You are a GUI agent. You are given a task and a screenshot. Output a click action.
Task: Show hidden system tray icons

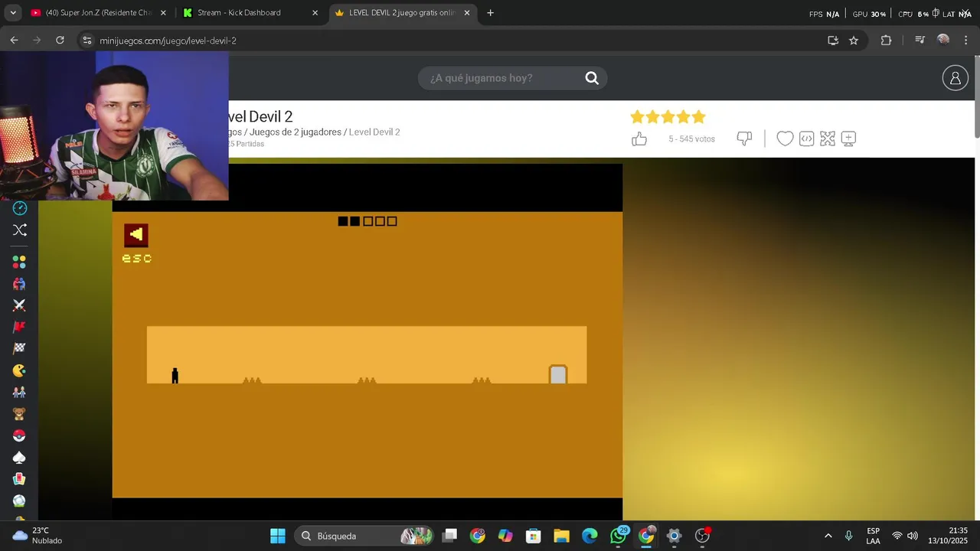(828, 536)
